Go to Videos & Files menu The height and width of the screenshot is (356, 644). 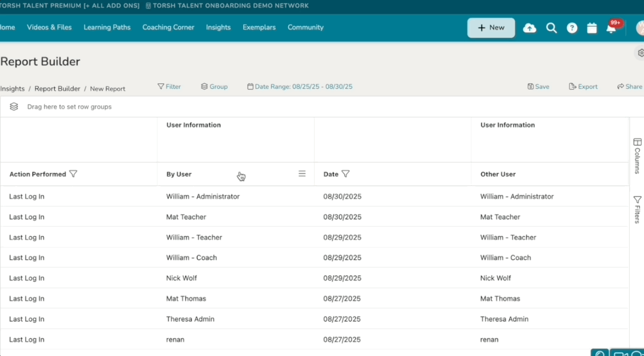49,27
